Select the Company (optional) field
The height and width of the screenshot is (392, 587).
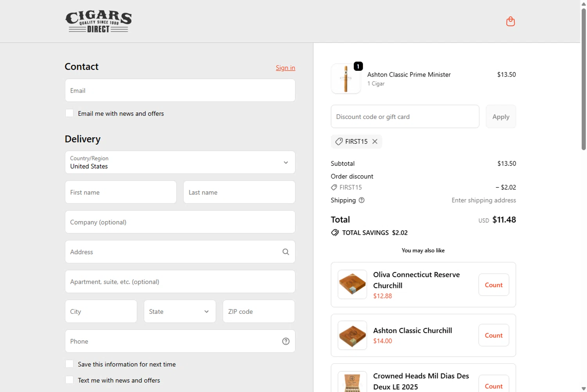(180, 222)
